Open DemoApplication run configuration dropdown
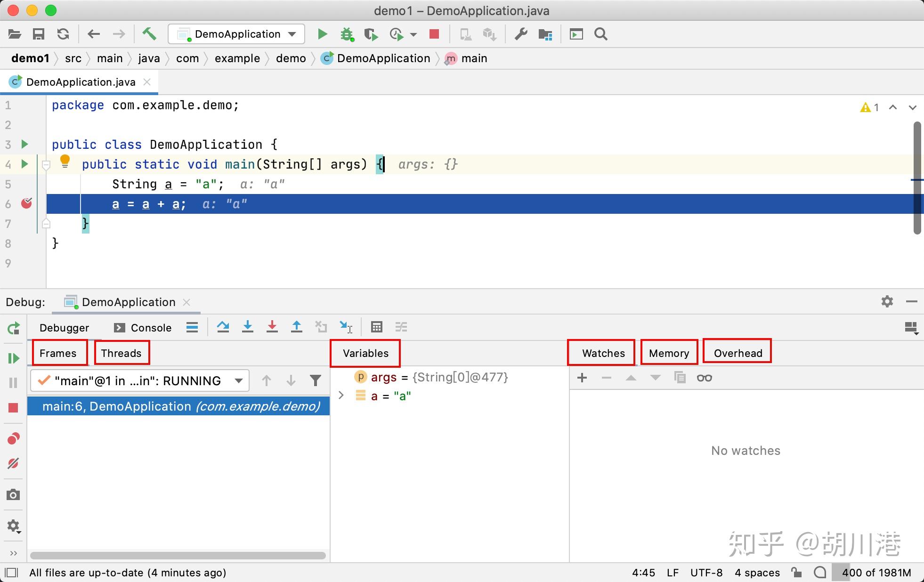This screenshot has width=924, height=582. pyautogui.click(x=236, y=34)
